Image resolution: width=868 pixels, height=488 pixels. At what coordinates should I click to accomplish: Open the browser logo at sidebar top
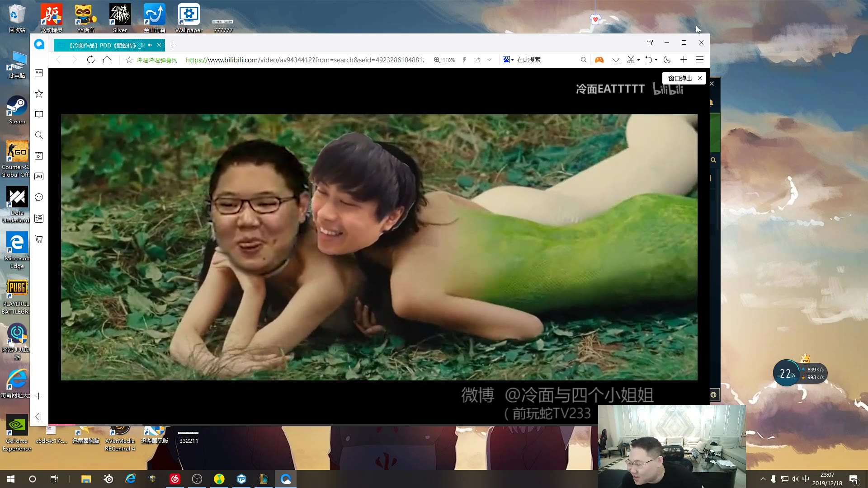point(39,44)
